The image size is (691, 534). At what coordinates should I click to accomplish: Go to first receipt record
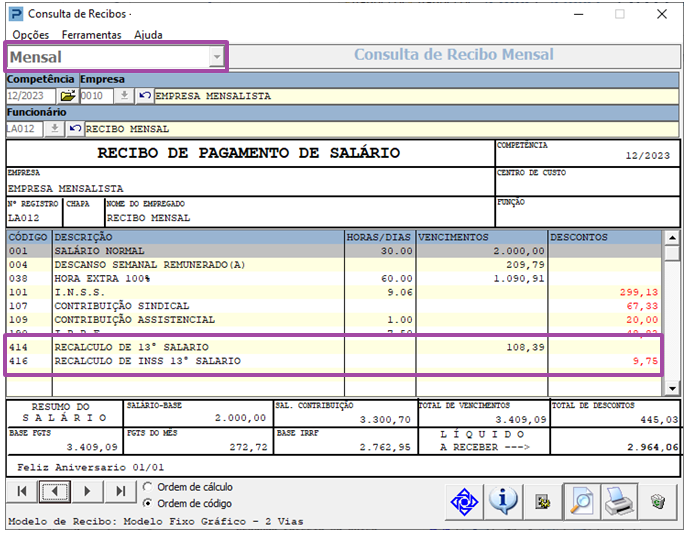22,491
